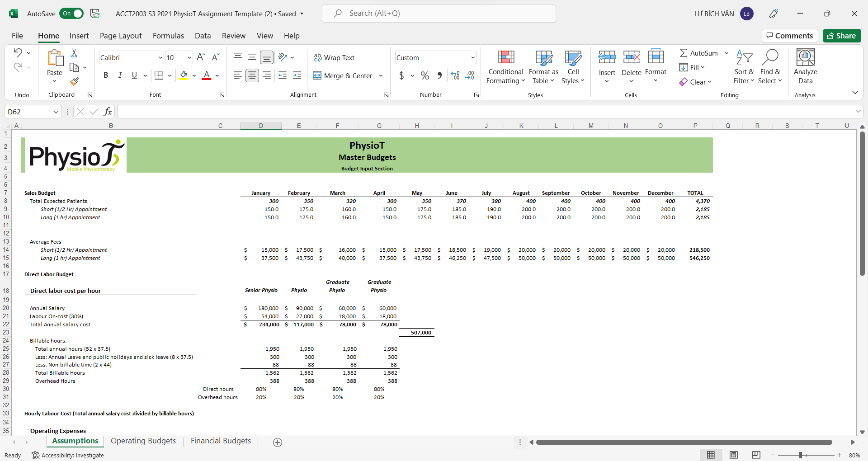The image size is (868, 461).
Task: Click the Increase Font Size icon
Action: point(201,57)
